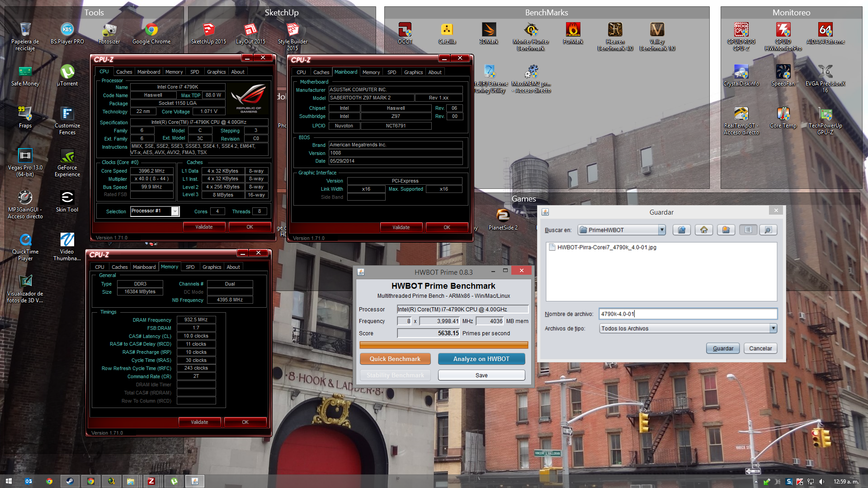The width and height of the screenshot is (868, 488).
Task: Open Vegas Pro 13.0 icon
Action: [25, 163]
